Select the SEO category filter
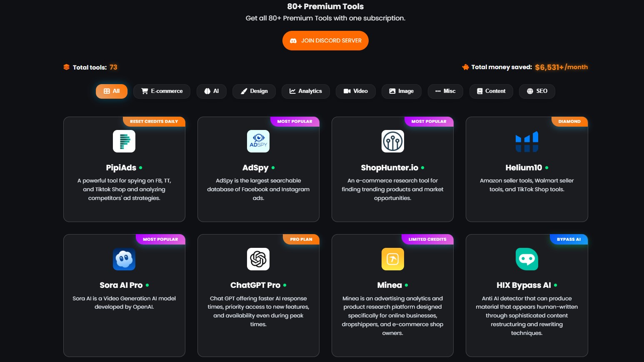This screenshot has height=362, width=644. pyautogui.click(x=537, y=91)
